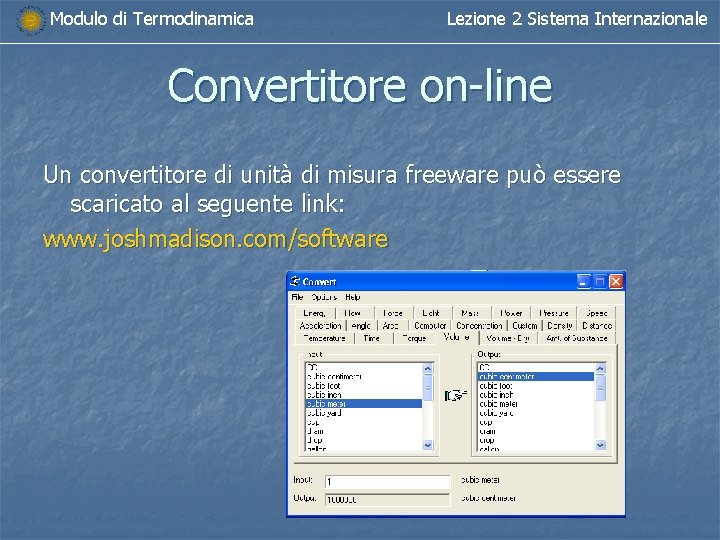Switch to the Torque tab
This screenshot has width=720, height=540.
point(414,338)
